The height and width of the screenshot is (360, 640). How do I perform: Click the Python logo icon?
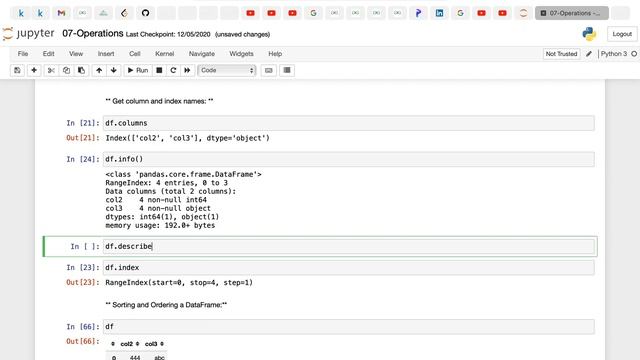589,34
